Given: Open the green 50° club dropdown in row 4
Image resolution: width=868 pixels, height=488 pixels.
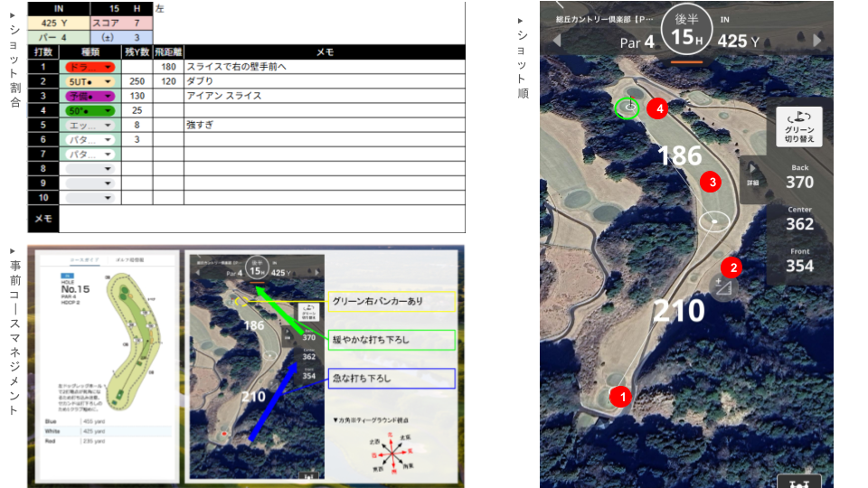Looking at the screenshot, I should (88, 110).
